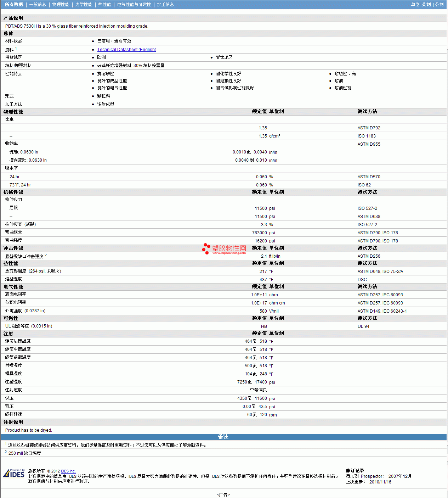Screen dimensions: 448x498
Task: Click the 亚太地区 supply region entry
Action: 224,57
